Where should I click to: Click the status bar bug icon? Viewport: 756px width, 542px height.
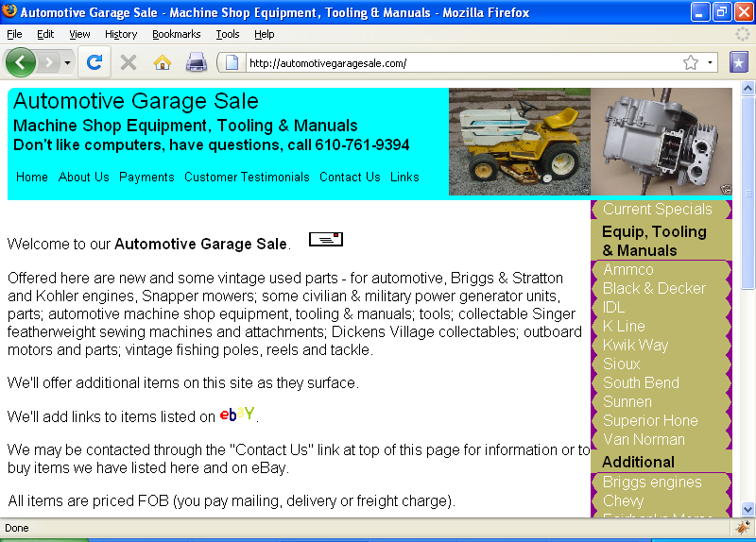[742, 528]
